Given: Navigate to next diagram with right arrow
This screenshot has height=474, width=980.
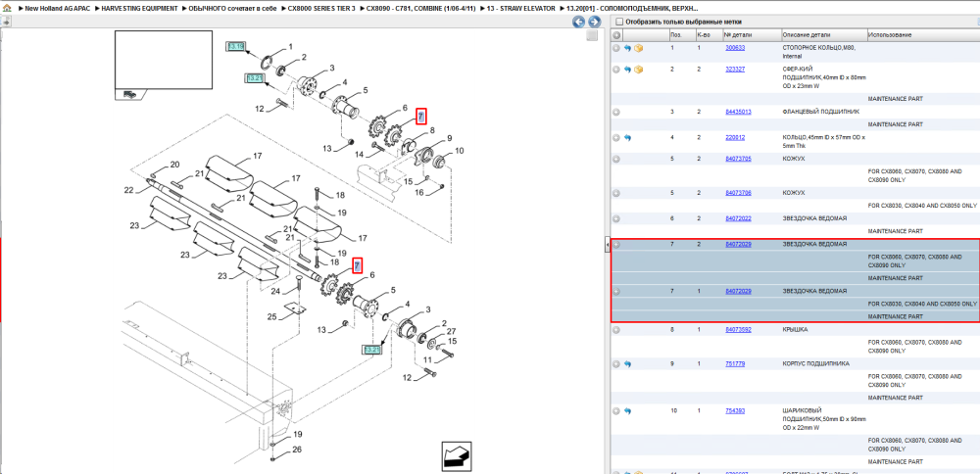Looking at the screenshot, I should [593, 22].
